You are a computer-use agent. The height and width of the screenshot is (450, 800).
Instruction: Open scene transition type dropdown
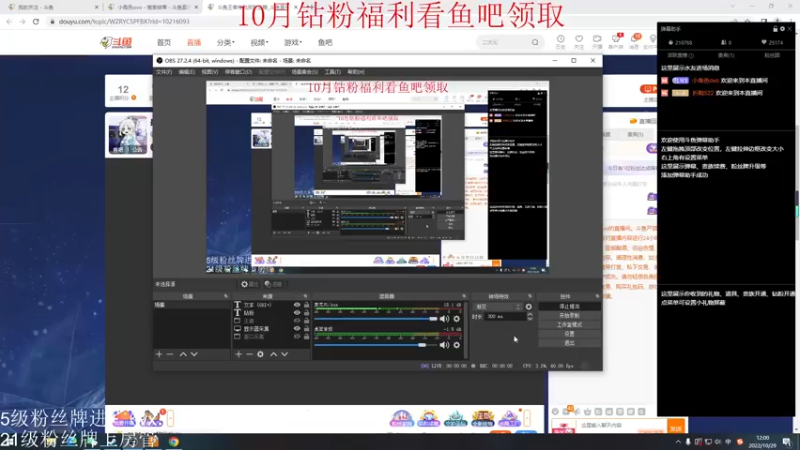pyautogui.click(x=498, y=307)
